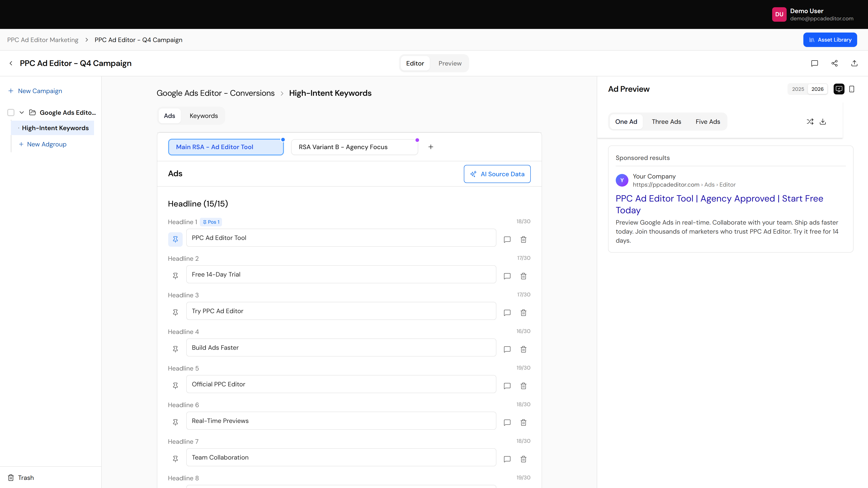Open the Asset Library
The height and width of the screenshot is (488, 868).
830,40
